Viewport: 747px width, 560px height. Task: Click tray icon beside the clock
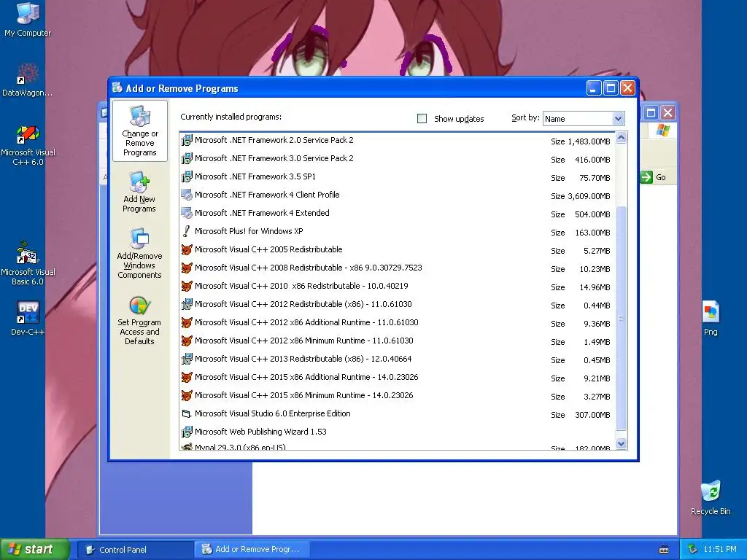pos(692,550)
